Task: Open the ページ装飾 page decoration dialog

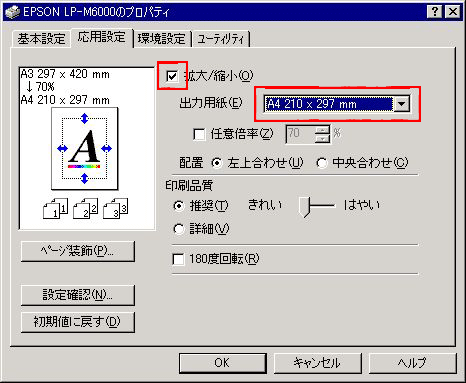Action: click(x=78, y=251)
